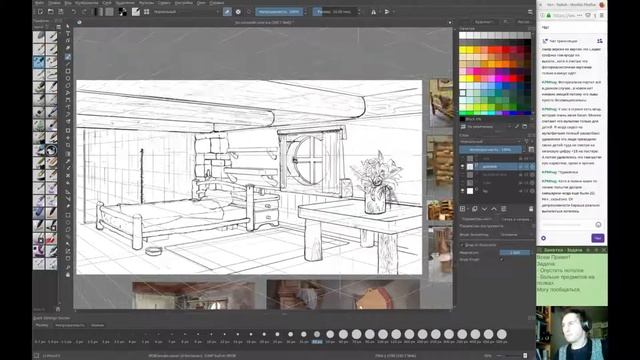Hide the selected highlighted layer via its eye

click(462, 166)
